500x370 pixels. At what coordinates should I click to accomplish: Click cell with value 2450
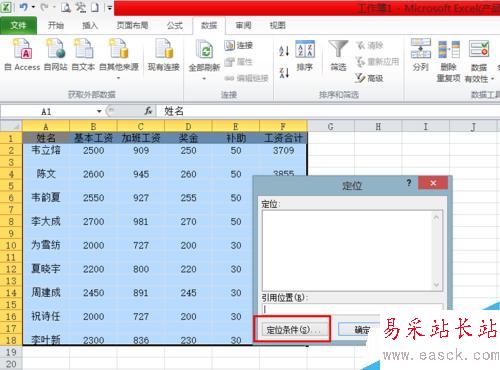93,293
